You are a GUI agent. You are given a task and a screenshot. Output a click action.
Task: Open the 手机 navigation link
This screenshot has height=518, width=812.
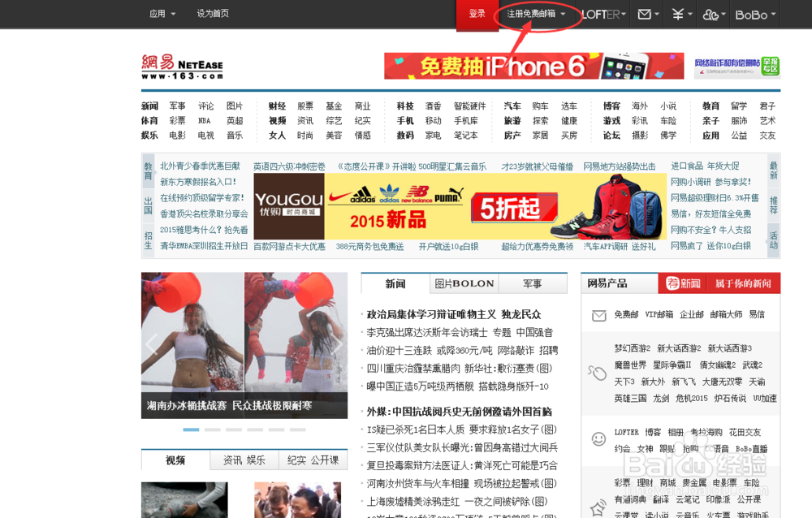pos(405,121)
